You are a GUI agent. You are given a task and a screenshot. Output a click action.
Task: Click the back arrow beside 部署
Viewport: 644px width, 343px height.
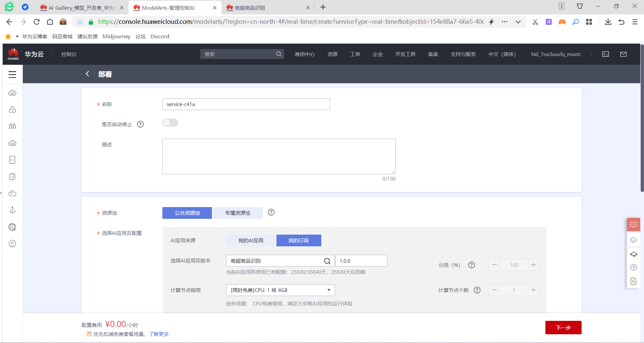[88, 74]
